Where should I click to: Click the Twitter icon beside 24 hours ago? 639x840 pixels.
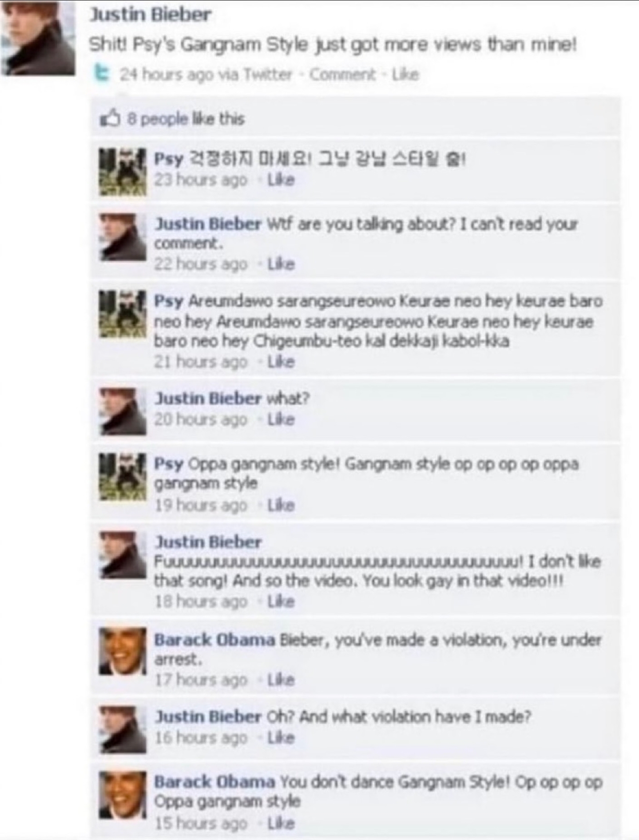(102, 74)
